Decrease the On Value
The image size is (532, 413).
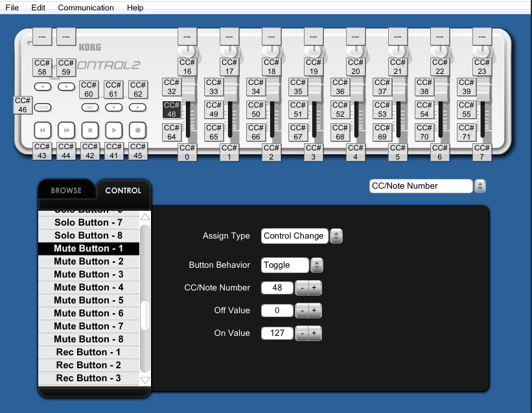302,333
